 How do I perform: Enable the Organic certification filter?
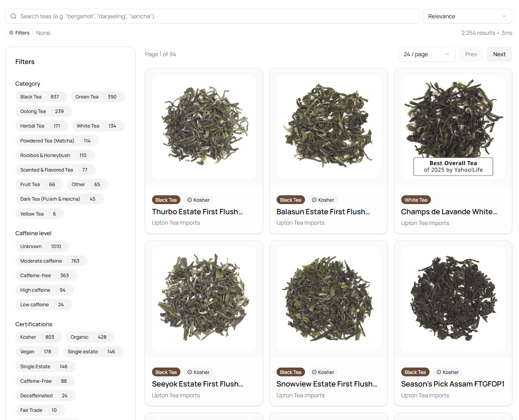(90, 337)
